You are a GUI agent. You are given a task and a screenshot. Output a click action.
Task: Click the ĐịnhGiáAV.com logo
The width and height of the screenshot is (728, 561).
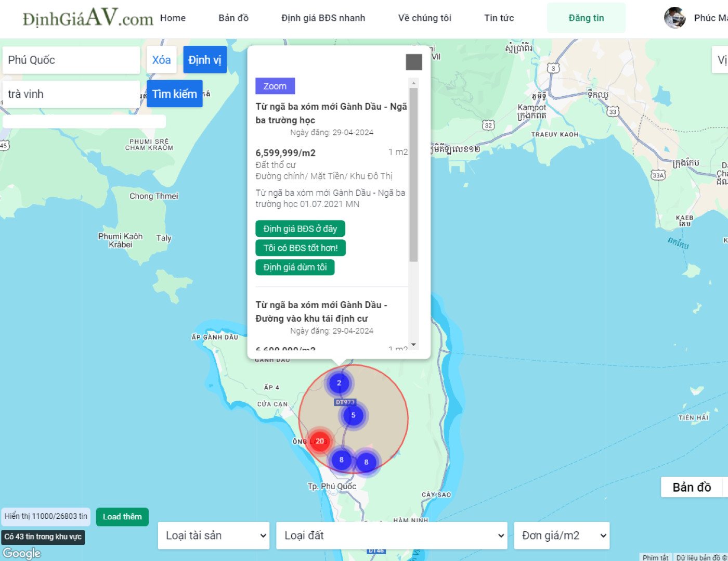tap(88, 18)
